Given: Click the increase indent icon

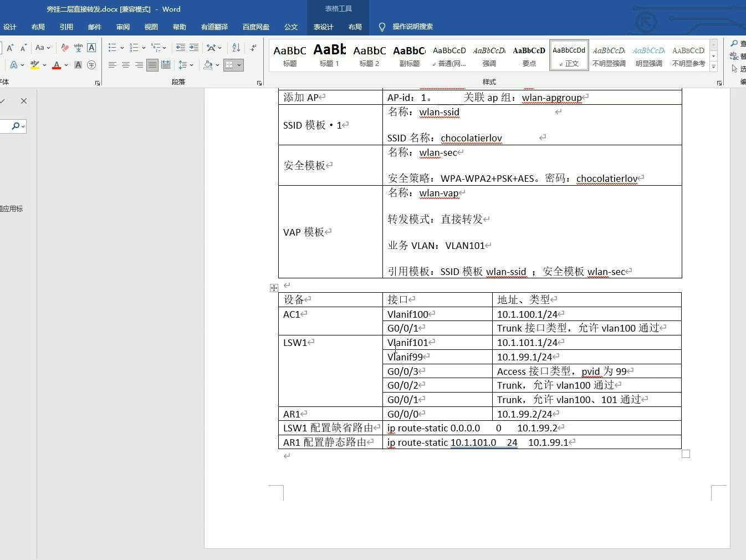Looking at the screenshot, I should click(x=193, y=48).
